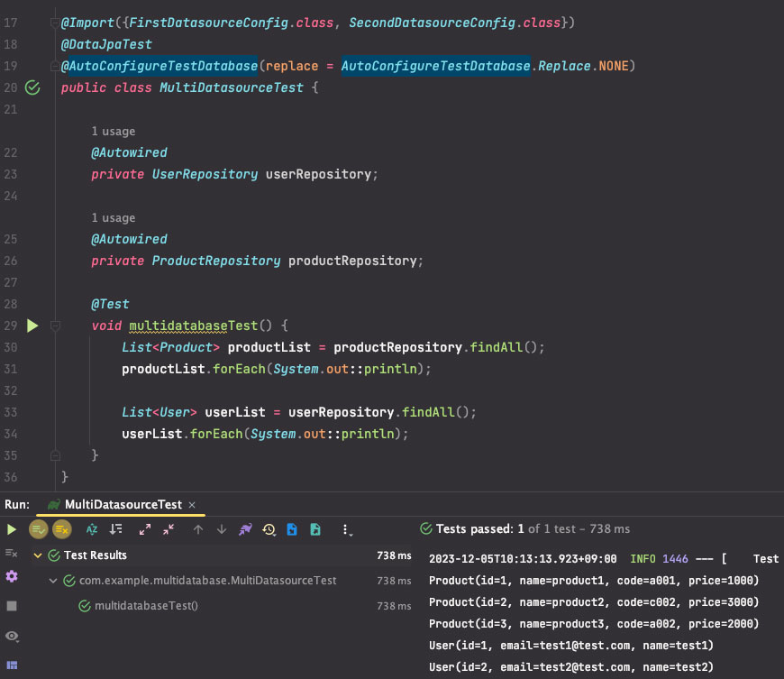Sort test results alphabetically
The width and height of the screenshot is (784, 679).
tap(92, 529)
